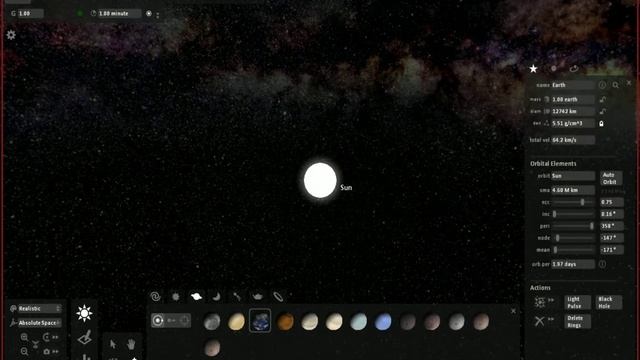Edit the diameter field 12742 km
640x360 pixels.
(x=573, y=111)
